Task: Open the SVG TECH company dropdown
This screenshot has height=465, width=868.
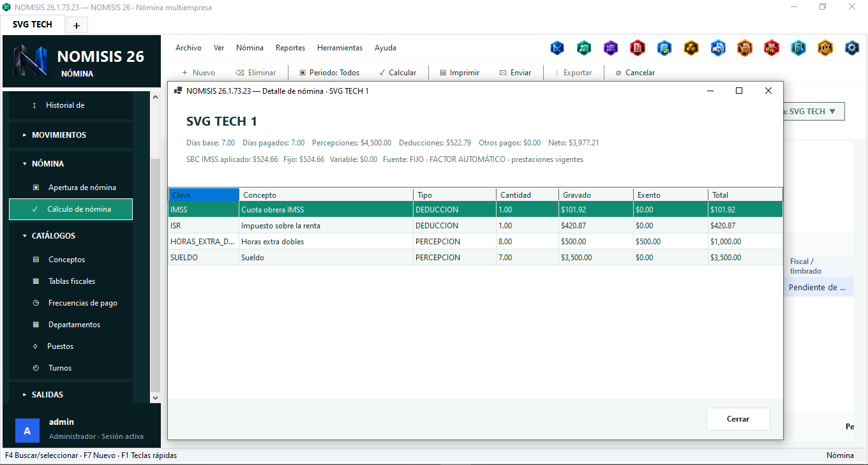Action: [x=813, y=112]
